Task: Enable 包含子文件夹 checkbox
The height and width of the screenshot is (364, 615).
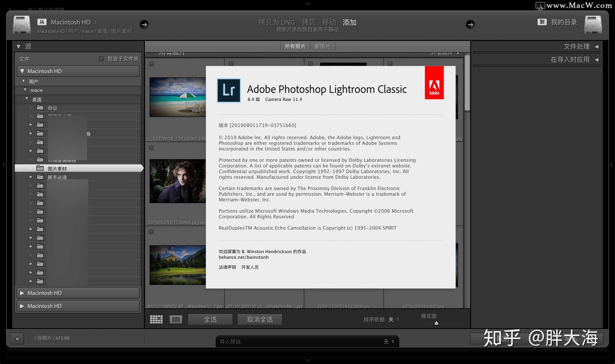Action: (101, 59)
